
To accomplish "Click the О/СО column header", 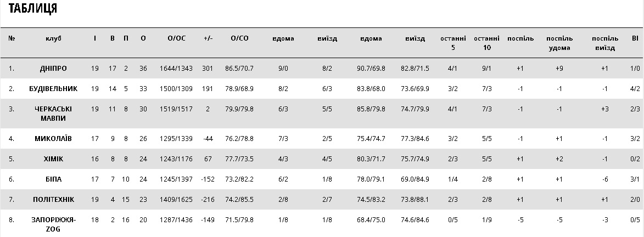I will click(x=240, y=39).
